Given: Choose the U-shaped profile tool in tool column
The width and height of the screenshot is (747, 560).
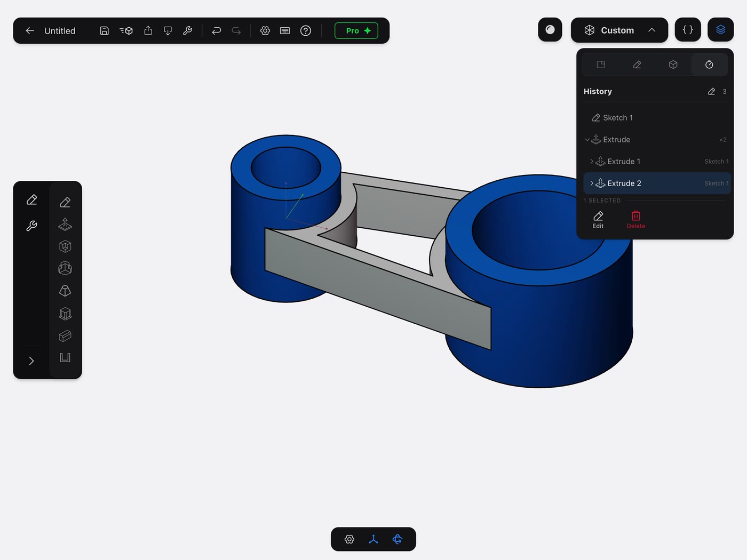Looking at the screenshot, I should [65, 357].
